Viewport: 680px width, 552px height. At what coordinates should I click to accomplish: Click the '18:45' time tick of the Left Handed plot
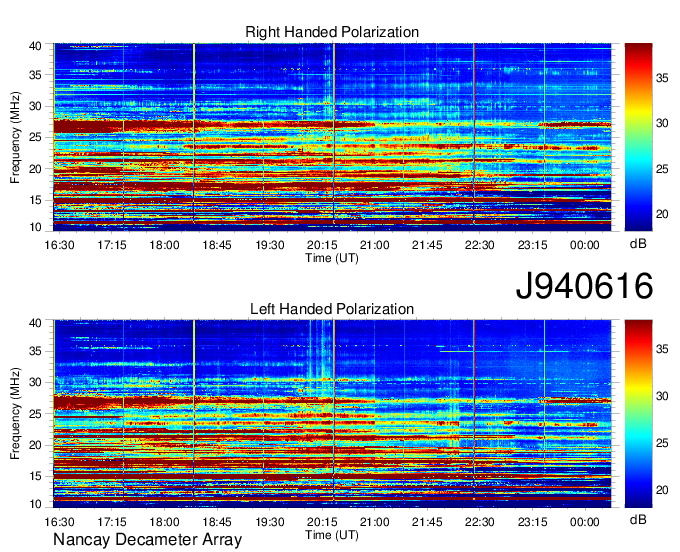pyautogui.click(x=217, y=522)
